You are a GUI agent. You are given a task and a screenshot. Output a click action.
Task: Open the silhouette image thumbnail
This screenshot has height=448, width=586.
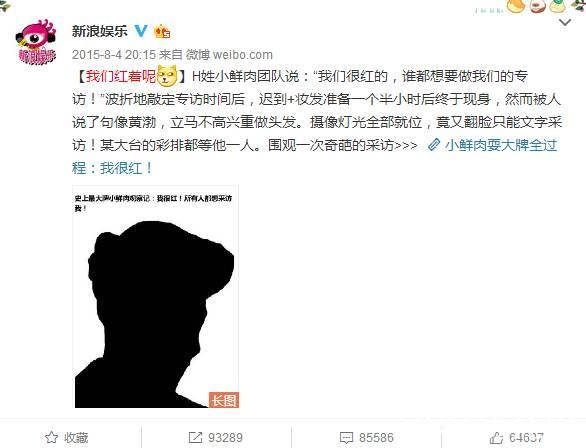(156, 297)
